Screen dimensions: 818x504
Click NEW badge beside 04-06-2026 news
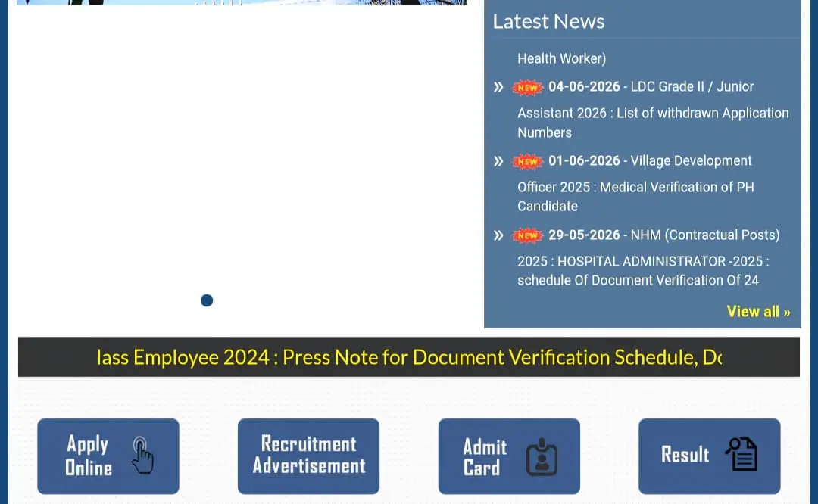click(x=527, y=88)
